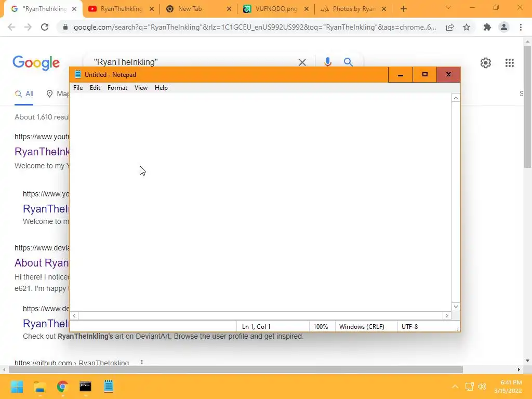The width and height of the screenshot is (532, 399).
Task: Open the Notepad File menu
Action: click(78, 87)
